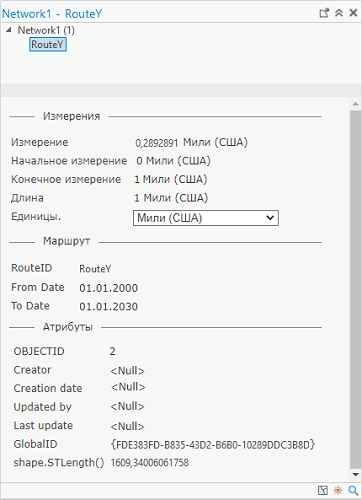Screen dimensions: 362x500
Task: Collapse the Network1 (1) tree node
Action: click(9, 30)
